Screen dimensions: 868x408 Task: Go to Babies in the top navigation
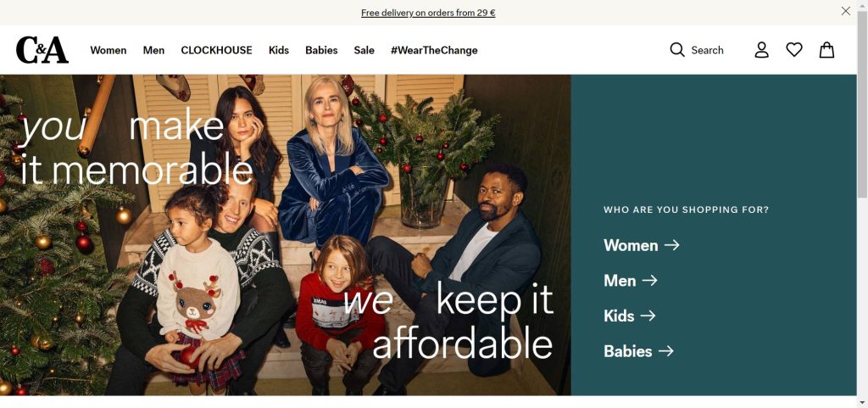[321, 50]
